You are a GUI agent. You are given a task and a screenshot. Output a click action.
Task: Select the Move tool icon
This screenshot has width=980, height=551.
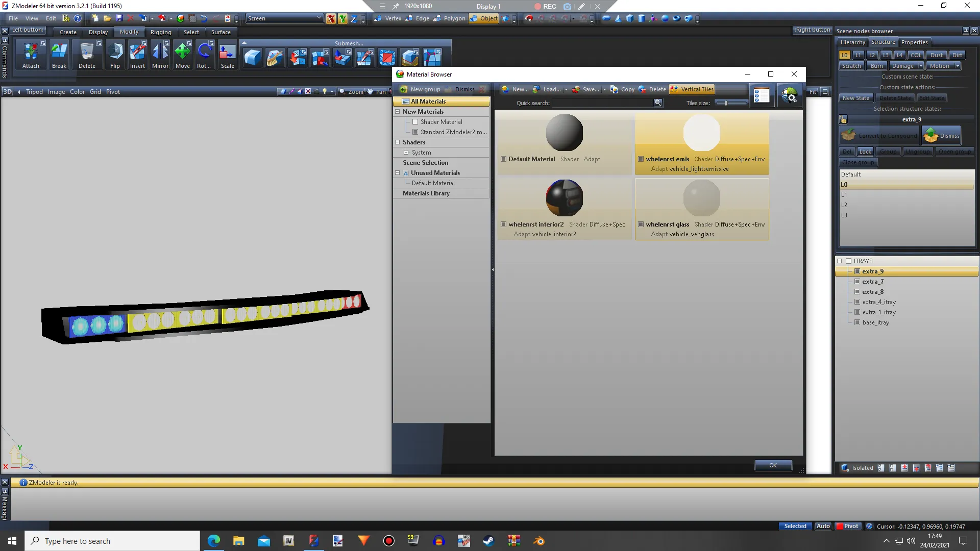[x=182, y=52]
